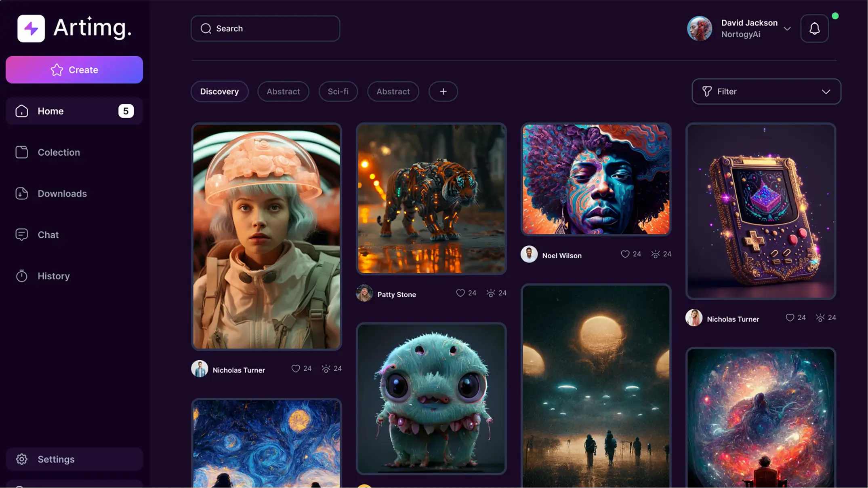The height and width of the screenshot is (488, 868).
Task: Select the Sci-fi category tab
Action: coord(338,92)
